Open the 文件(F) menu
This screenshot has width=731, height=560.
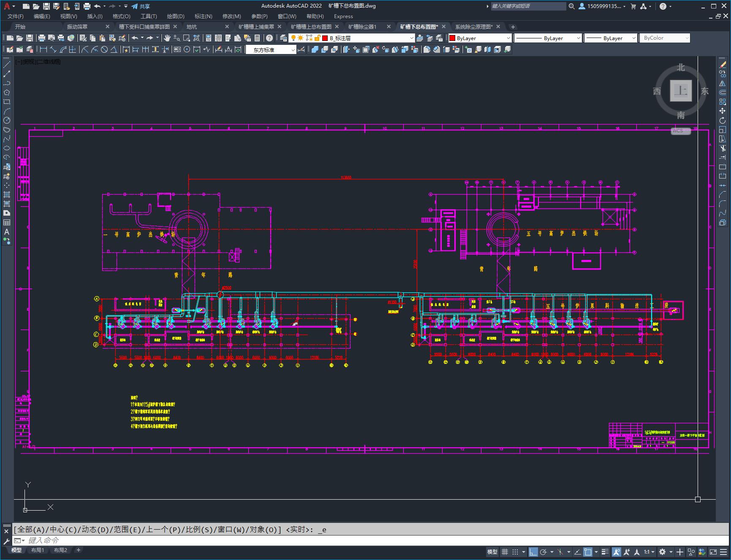[16, 16]
